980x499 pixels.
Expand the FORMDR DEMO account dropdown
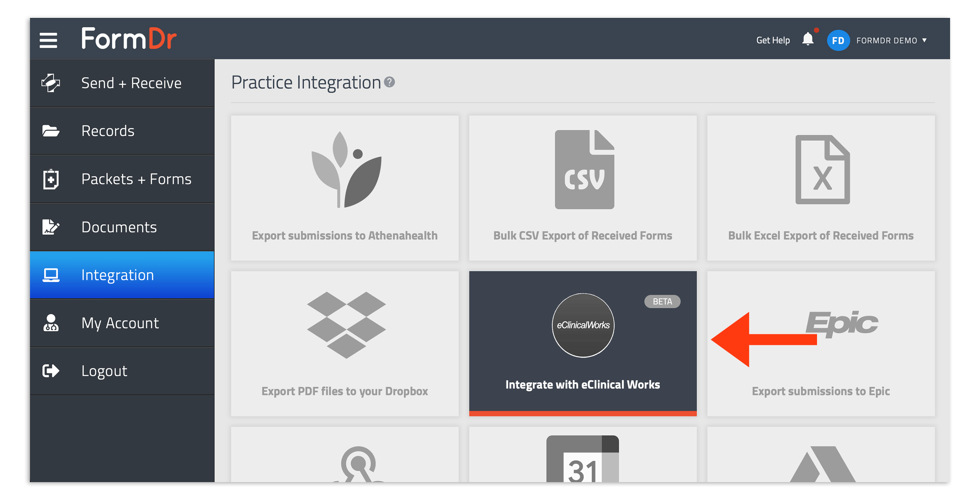click(x=892, y=40)
